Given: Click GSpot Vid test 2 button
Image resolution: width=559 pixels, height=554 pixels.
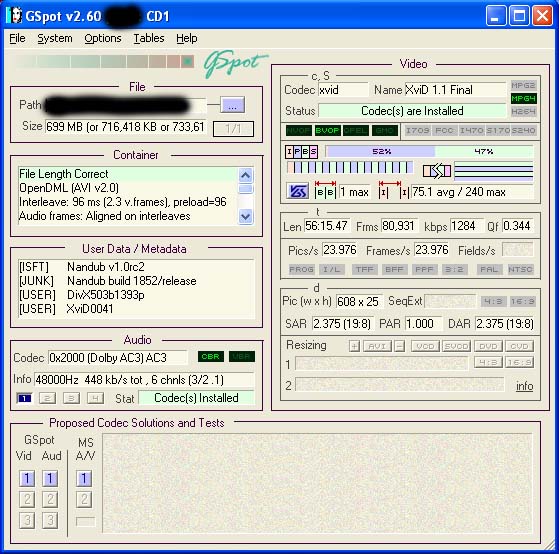Looking at the screenshot, I should click(27, 499).
